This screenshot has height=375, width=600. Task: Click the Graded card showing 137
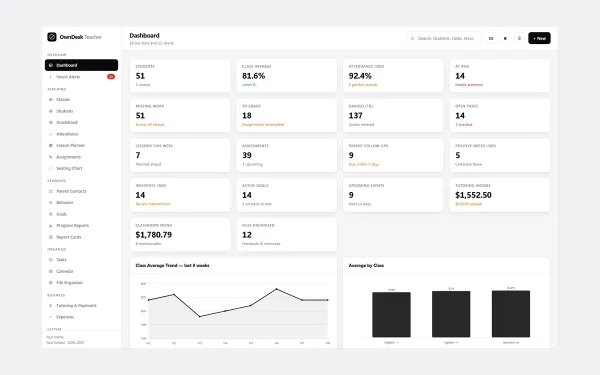point(393,115)
